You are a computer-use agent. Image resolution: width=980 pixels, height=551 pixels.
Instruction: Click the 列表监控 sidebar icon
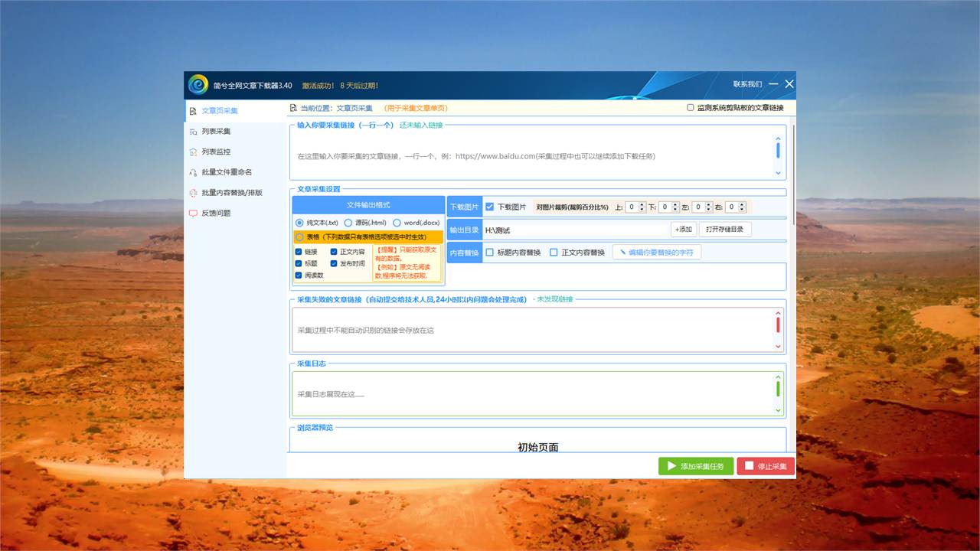pos(193,152)
